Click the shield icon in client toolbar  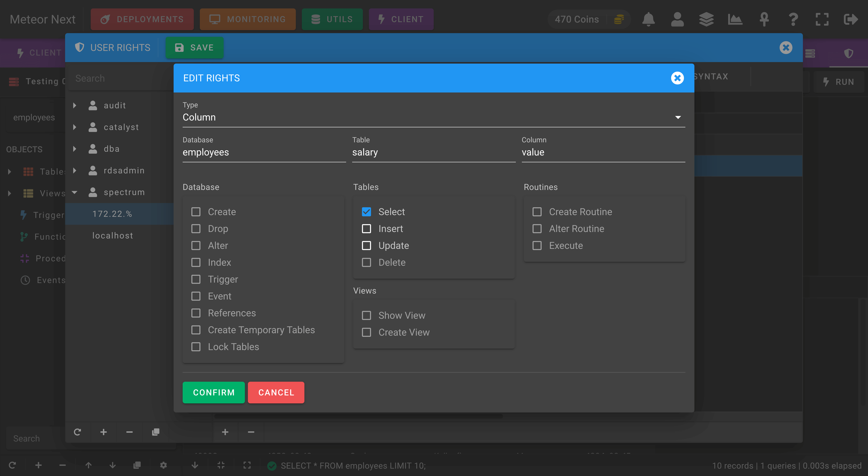click(x=848, y=53)
